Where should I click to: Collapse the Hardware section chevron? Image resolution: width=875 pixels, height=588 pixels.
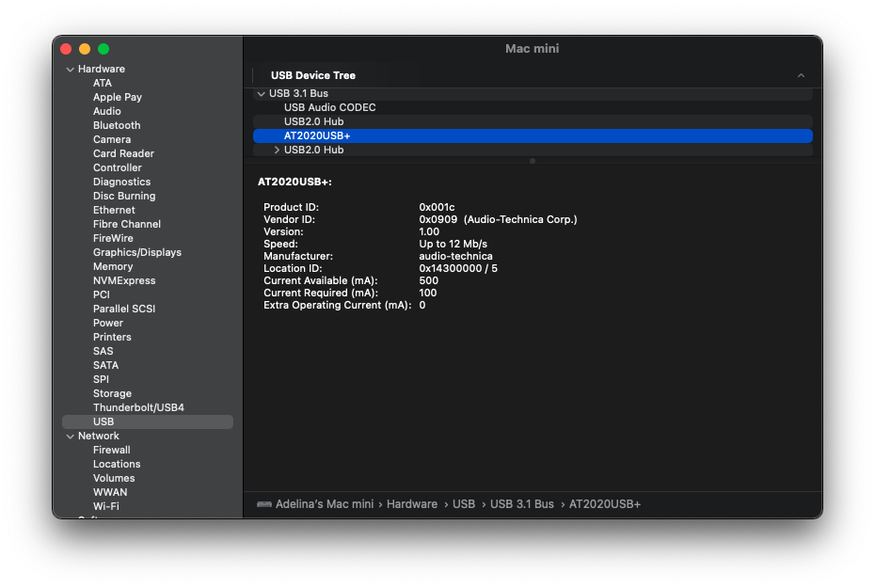[70, 70]
